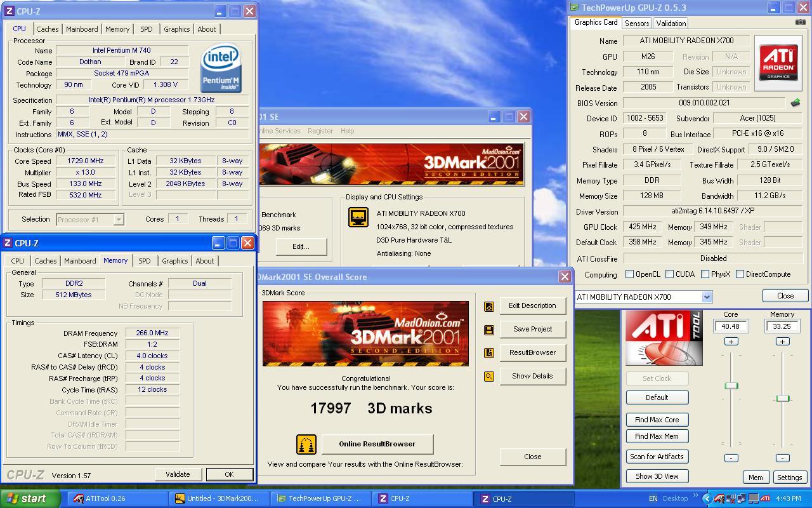Click the GPU-Z camera screenshot icon

[x=801, y=22]
